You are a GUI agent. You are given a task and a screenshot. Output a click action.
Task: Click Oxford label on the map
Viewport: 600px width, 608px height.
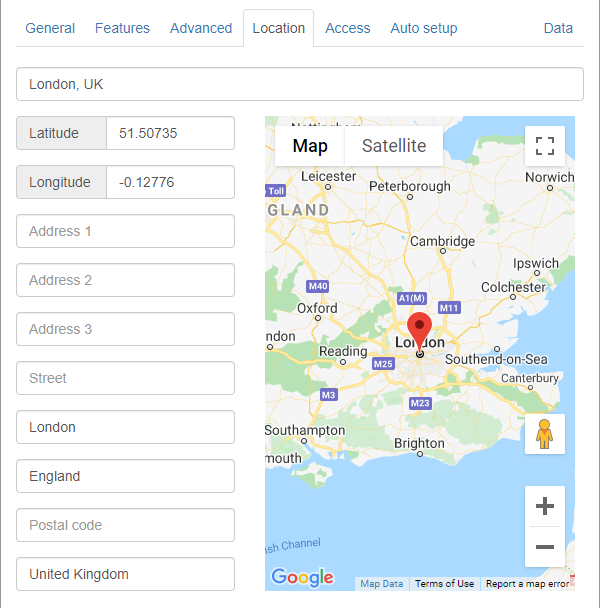coord(317,308)
